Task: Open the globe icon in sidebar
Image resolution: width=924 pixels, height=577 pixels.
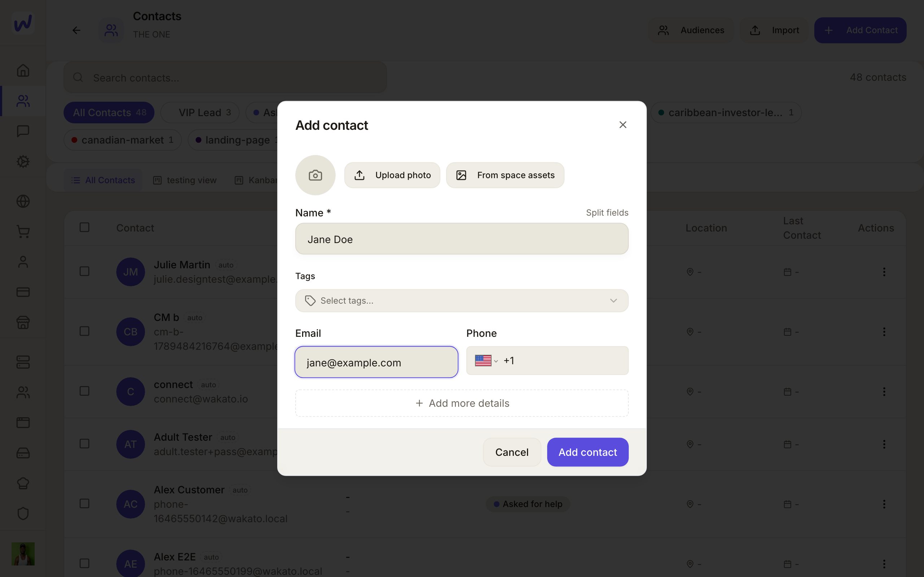Action: 23,201
